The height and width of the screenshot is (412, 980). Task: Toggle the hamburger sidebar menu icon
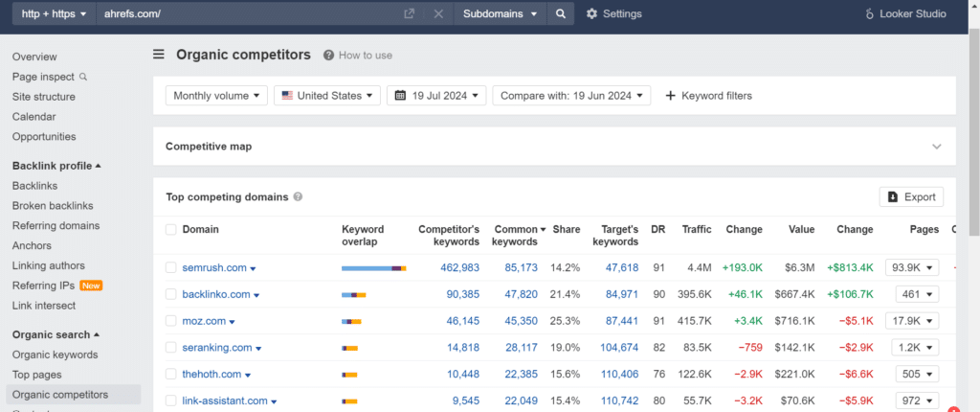[x=159, y=55]
